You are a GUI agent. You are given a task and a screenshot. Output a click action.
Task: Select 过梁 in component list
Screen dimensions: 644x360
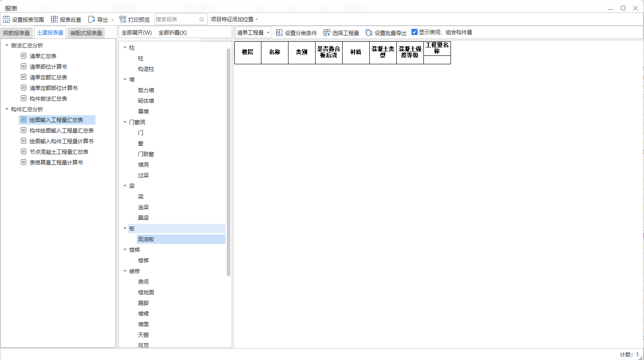point(143,175)
